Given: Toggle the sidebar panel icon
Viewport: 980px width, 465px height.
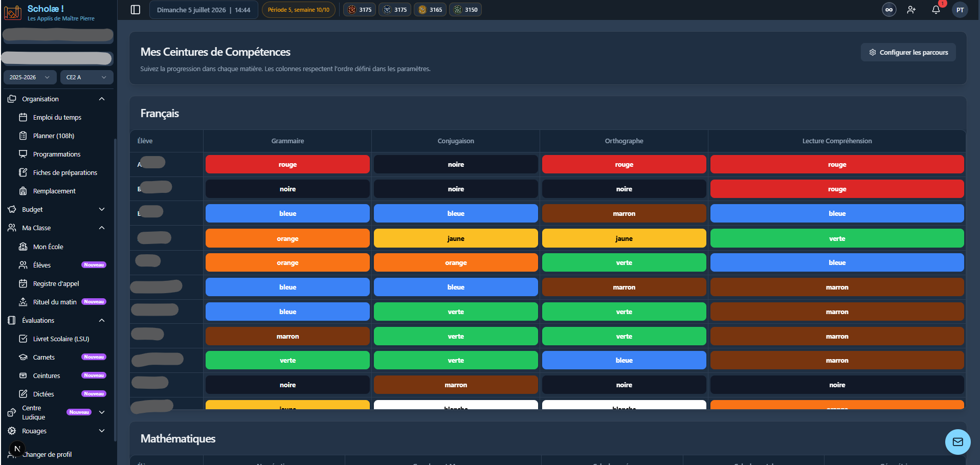Looking at the screenshot, I should click(x=136, y=10).
